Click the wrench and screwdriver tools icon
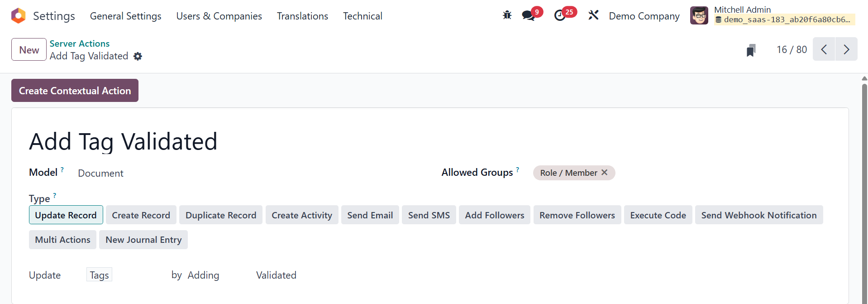Image resolution: width=868 pixels, height=304 pixels. pos(593,15)
